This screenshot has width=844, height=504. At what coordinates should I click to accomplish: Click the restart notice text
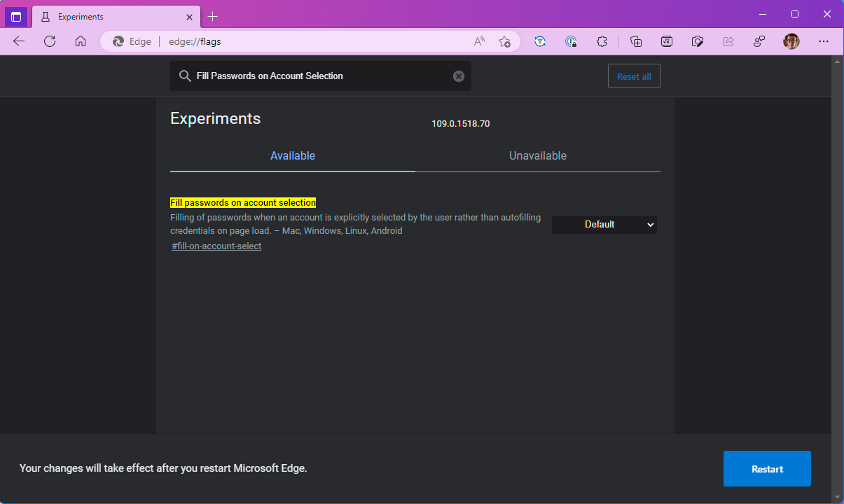(163, 468)
